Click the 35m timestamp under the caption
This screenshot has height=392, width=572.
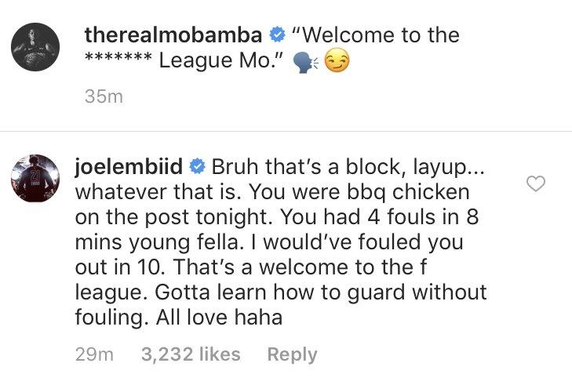coord(104,96)
